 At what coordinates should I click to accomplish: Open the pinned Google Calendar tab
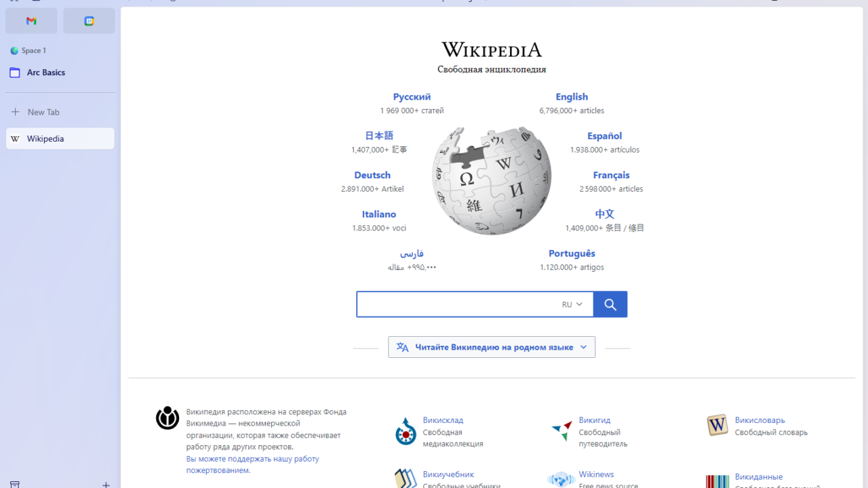(x=89, y=21)
